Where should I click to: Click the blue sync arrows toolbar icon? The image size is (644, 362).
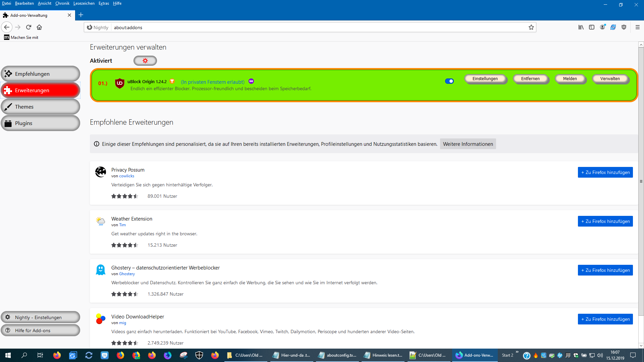(x=613, y=27)
